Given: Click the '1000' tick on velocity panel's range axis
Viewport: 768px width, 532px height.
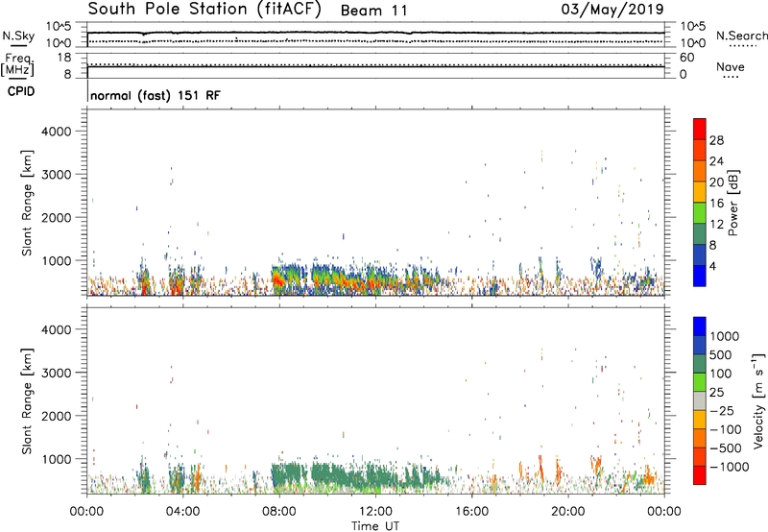Looking at the screenshot, I should pos(57,459).
